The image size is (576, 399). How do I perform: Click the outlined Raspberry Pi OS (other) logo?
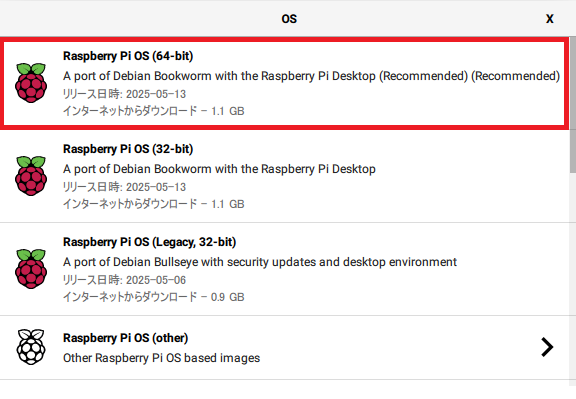pos(31,347)
